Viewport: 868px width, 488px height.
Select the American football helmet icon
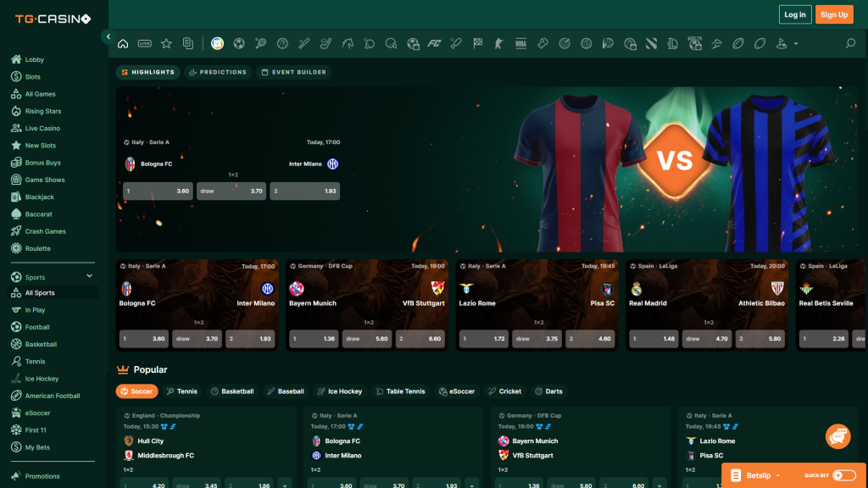pyautogui.click(x=391, y=44)
